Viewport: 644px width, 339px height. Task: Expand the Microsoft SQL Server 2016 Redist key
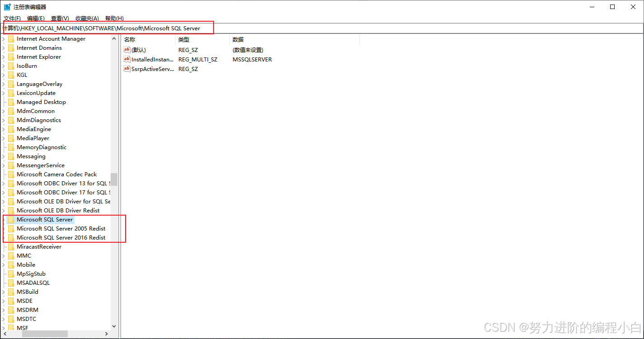pyautogui.click(x=4, y=238)
